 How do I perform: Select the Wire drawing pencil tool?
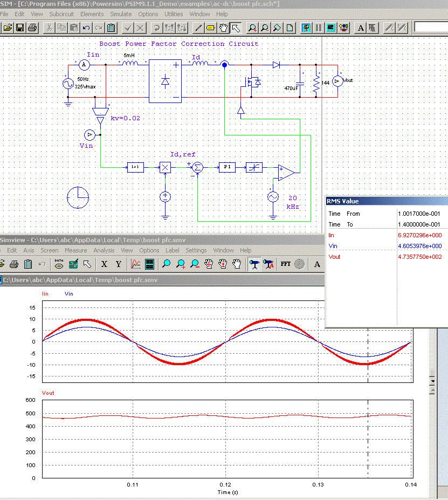point(198,28)
